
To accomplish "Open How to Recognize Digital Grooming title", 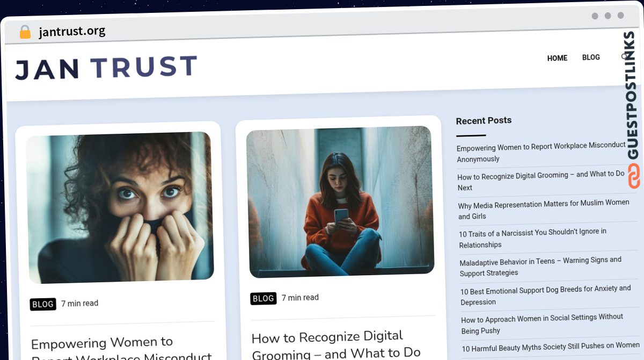I will click(336, 344).
